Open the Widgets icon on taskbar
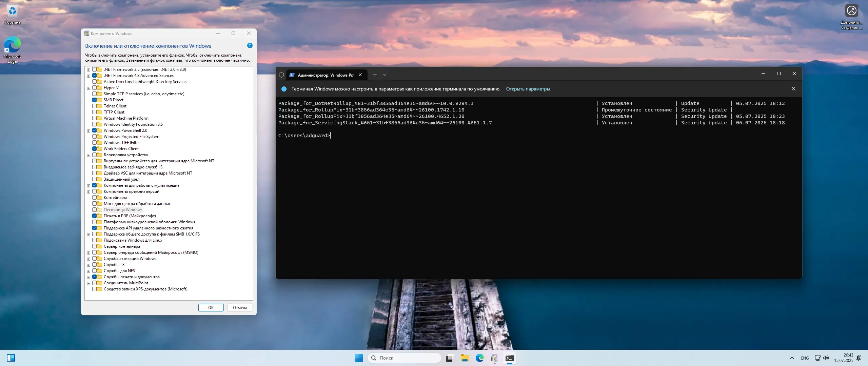 click(11, 358)
